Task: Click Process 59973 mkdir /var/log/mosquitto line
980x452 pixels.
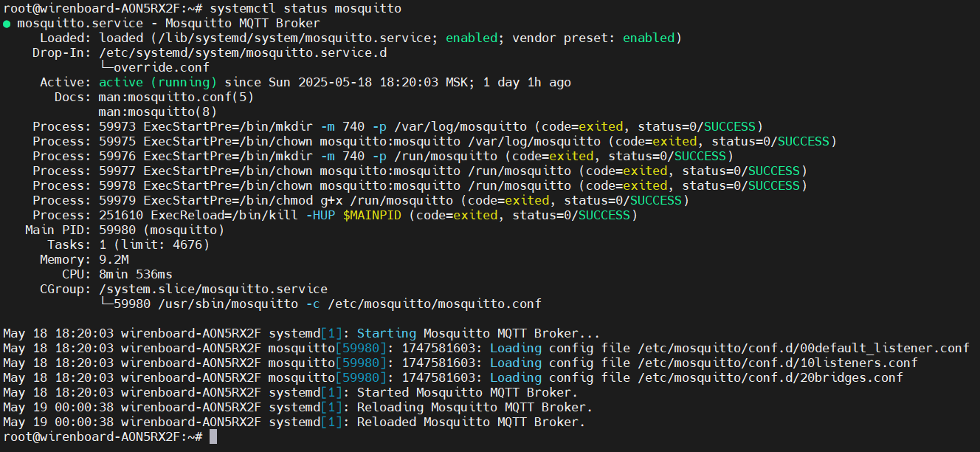Action: coord(398,126)
